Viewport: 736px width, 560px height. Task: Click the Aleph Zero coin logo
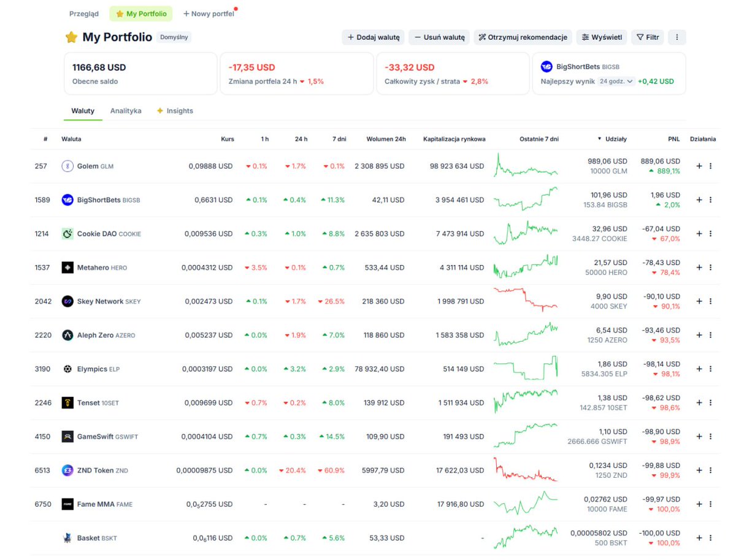[x=67, y=336]
